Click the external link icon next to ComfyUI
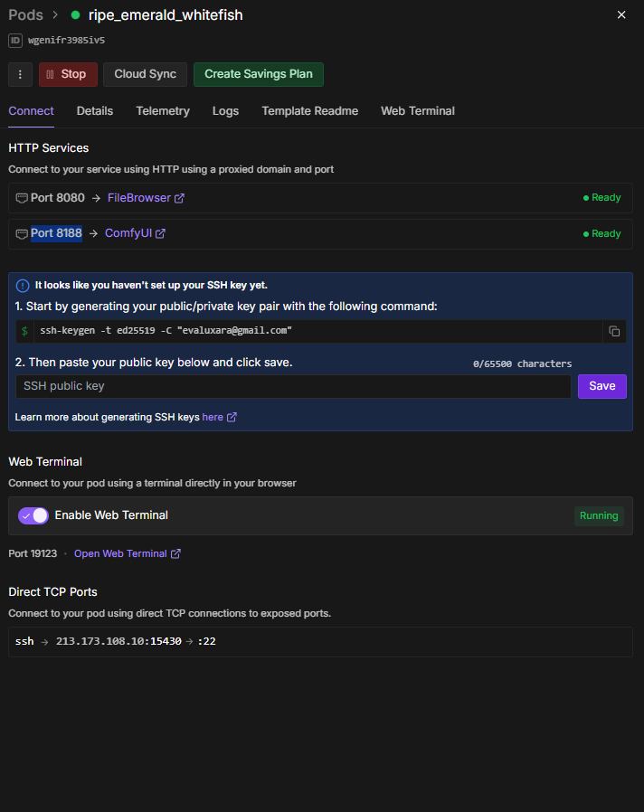 point(160,233)
